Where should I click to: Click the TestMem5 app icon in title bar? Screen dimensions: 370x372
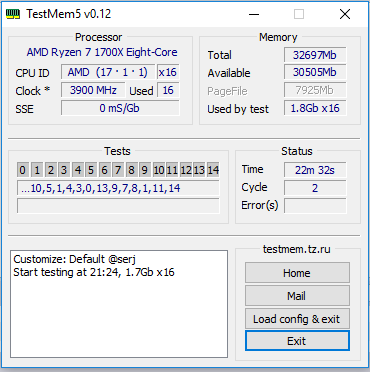point(13,14)
